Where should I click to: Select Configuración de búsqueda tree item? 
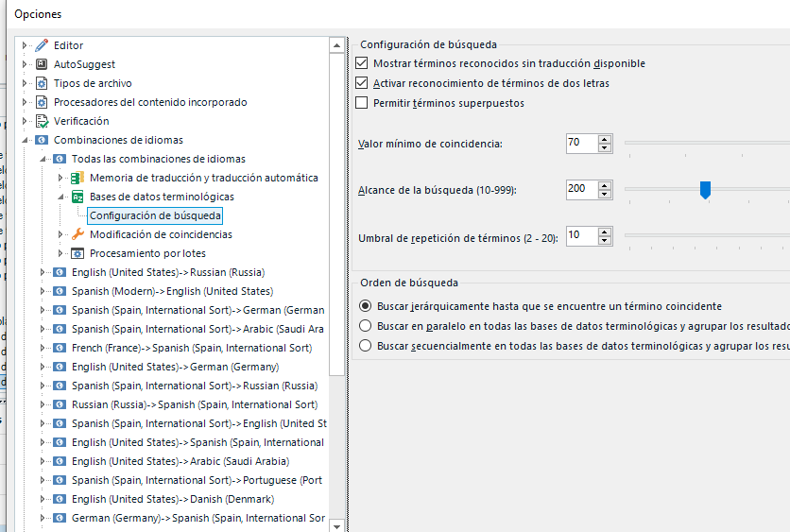(155, 215)
